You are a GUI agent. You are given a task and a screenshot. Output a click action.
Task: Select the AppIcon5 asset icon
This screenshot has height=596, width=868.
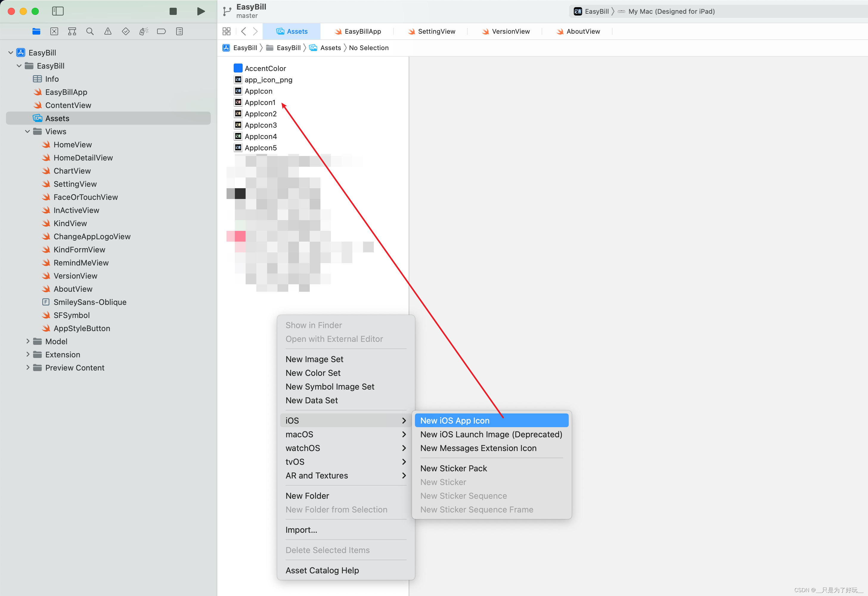coord(238,147)
